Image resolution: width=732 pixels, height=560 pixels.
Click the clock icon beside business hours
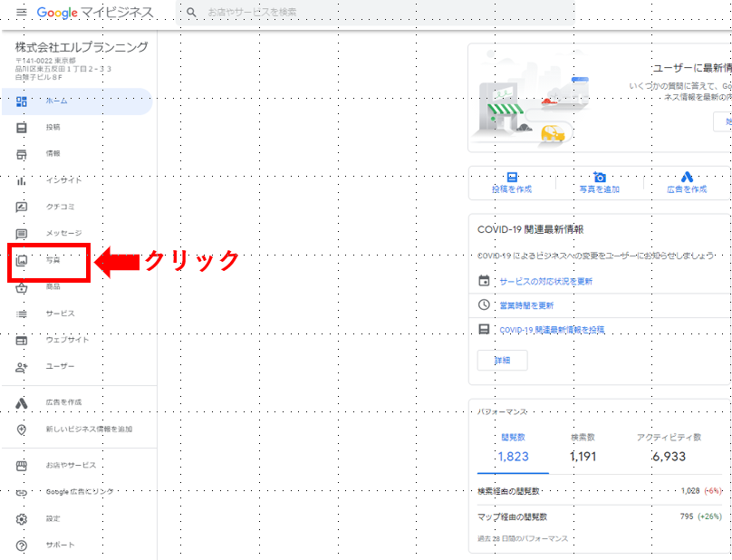point(484,305)
